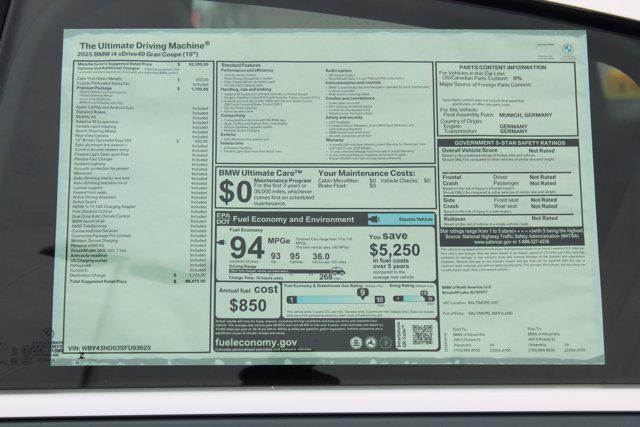Viewport: 640px width, 427px height.
Task: Click the 'Port of Entry' Baltimore line
Action: [478, 313]
